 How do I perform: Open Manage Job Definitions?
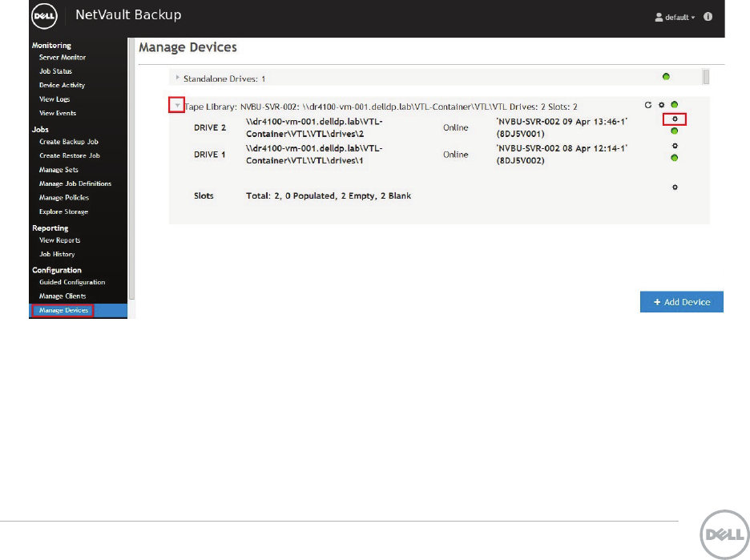[x=75, y=183]
